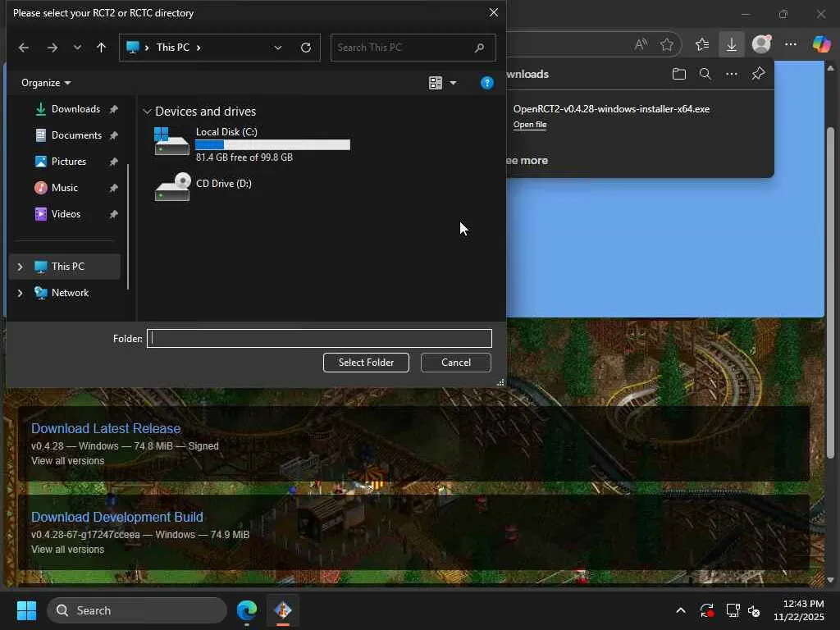Select CD Drive (D:)
The image size is (840, 630).
coord(203,186)
